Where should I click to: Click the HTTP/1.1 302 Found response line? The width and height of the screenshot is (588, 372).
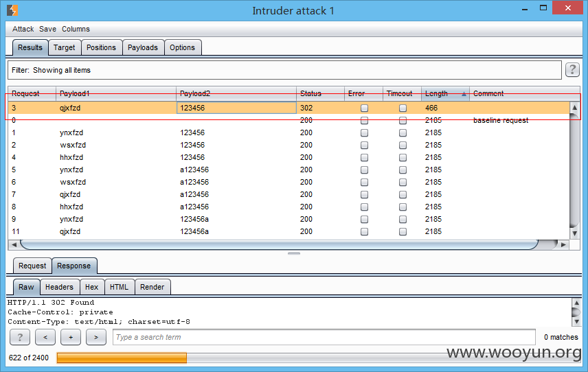(x=51, y=303)
